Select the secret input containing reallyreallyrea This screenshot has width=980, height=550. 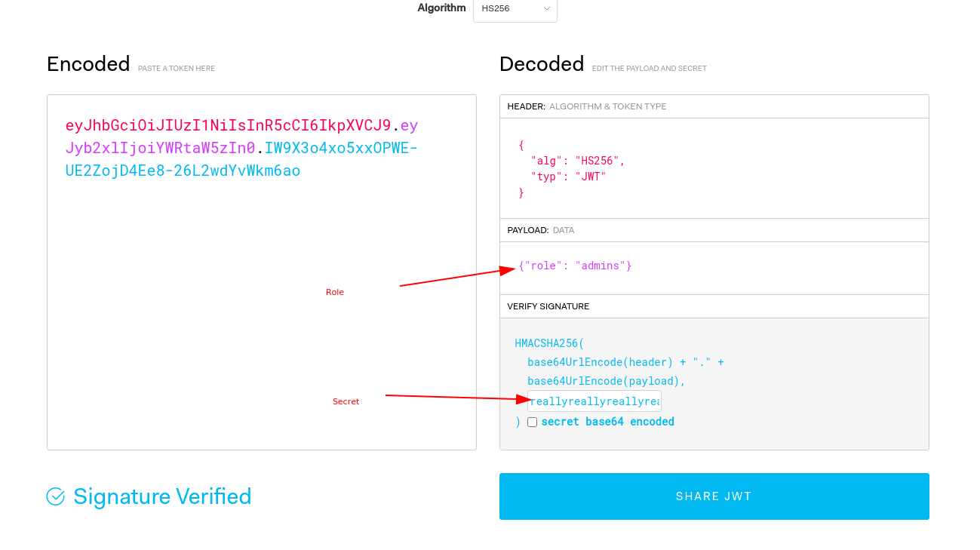click(x=594, y=401)
